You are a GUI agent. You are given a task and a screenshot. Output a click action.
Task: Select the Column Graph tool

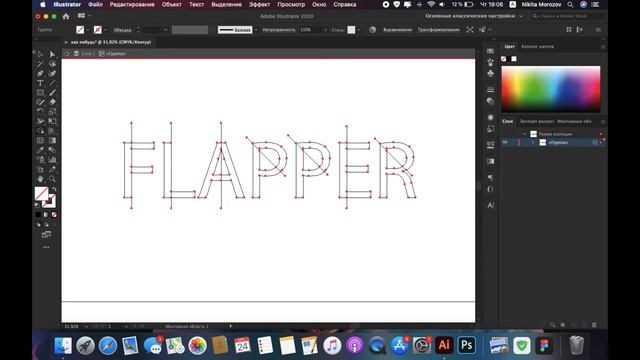(52, 160)
